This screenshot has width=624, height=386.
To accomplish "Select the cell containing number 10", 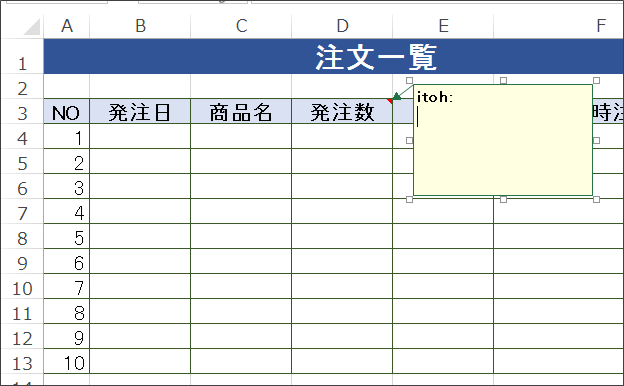I will [66, 361].
